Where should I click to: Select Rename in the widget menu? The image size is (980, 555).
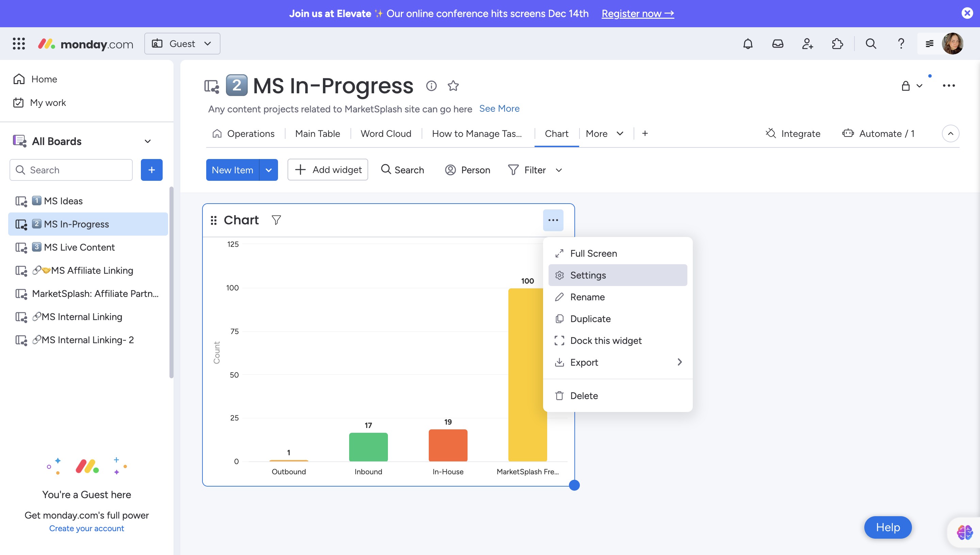[x=617, y=297]
